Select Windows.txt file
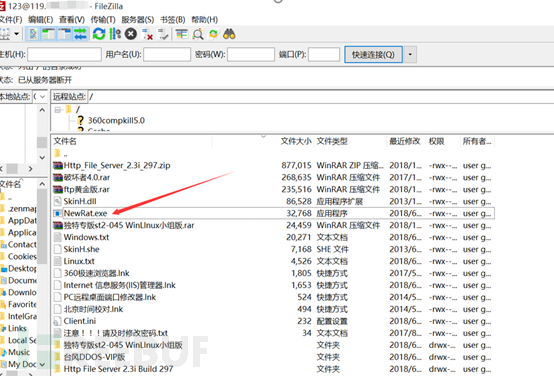This screenshot has height=376, width=554. point(86,237)
